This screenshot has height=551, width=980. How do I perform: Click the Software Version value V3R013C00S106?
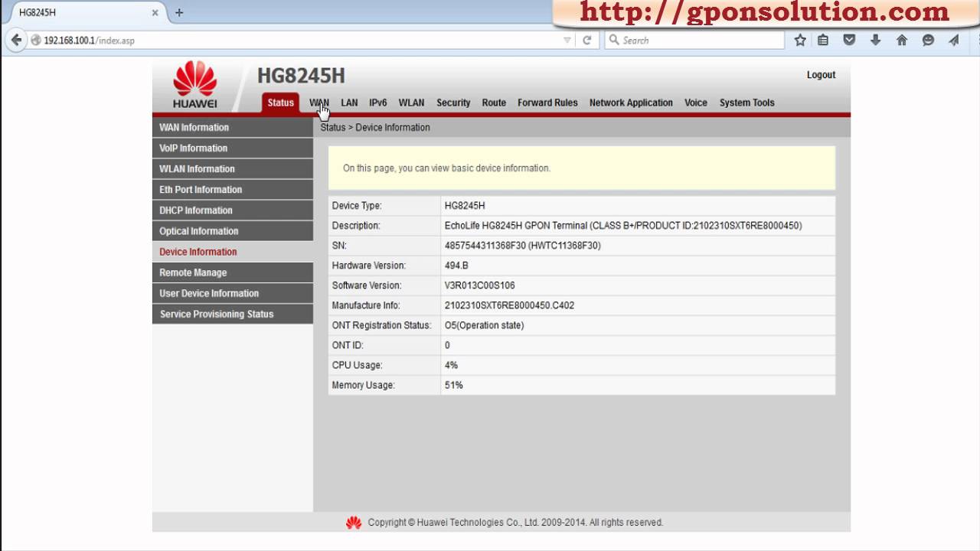click(479, 285)
